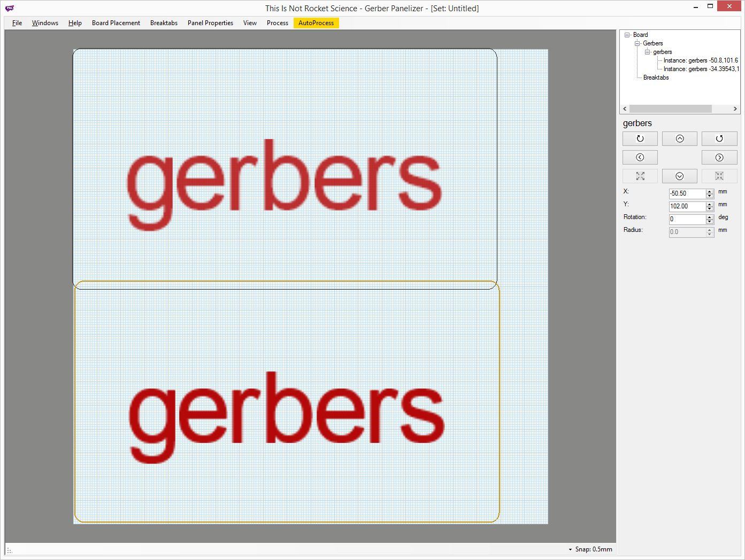Minimize the Gerber Panelizer window
745x560 pixels.
[695, 7]
